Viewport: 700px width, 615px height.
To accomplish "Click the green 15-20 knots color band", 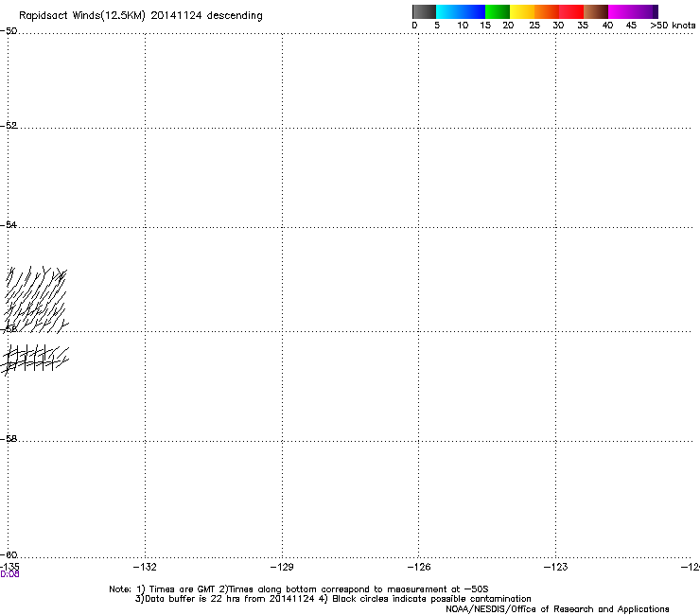I will (498, 11).
